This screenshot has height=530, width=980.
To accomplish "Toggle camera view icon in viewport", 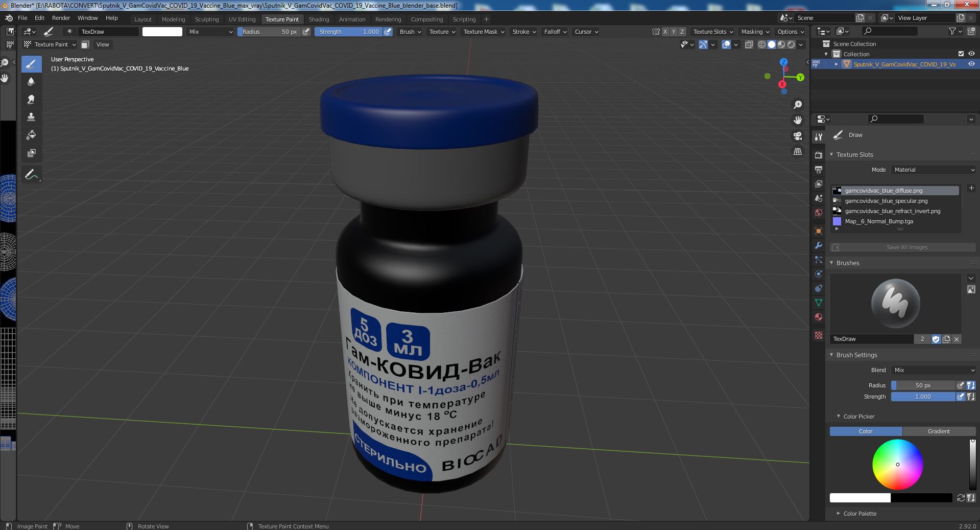I will [x=797, y=136].
